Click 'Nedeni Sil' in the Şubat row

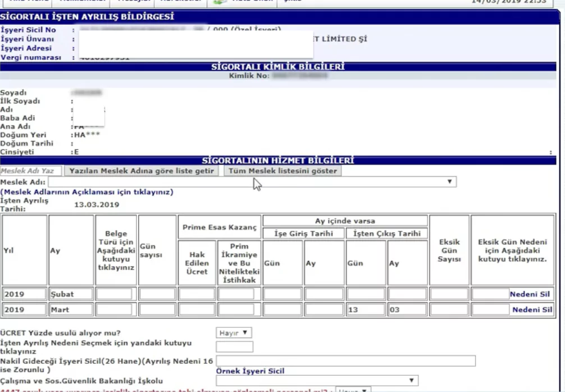click(531, 294)
